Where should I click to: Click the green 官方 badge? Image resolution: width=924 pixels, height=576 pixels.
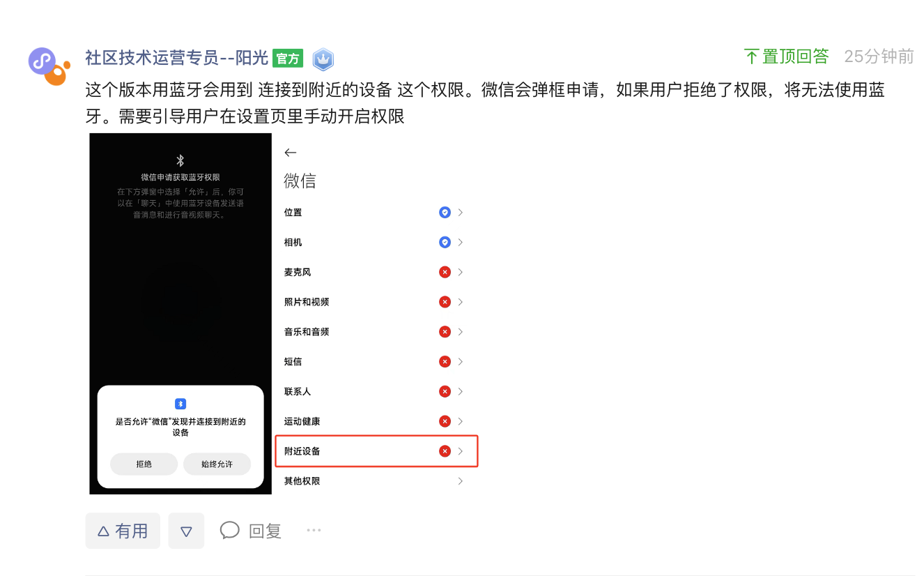(288, 59)
